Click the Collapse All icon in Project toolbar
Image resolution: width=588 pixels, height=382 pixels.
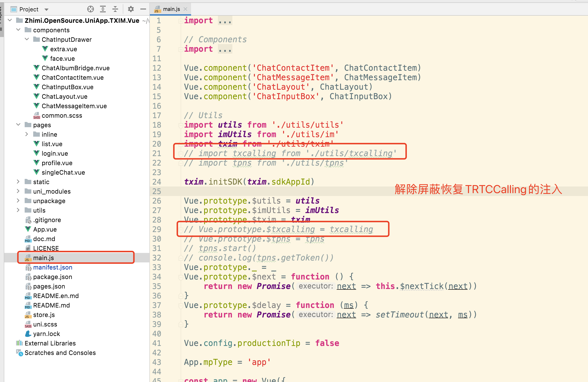[115, 9]
